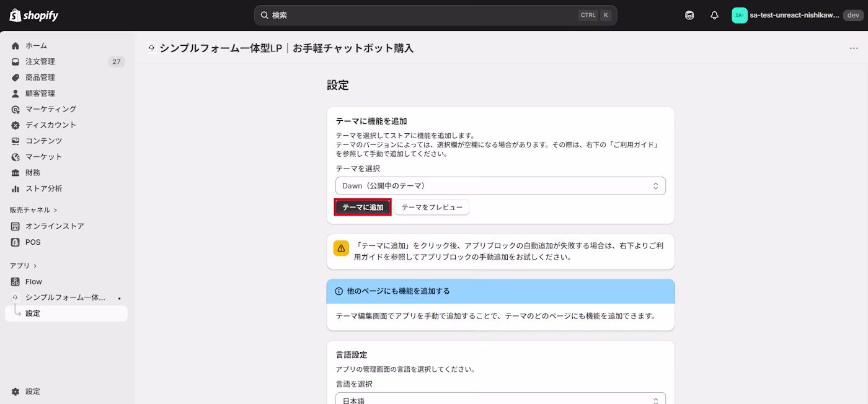The image size is (868, 404).
Task: Open コンテンツ menu item
Action: [x=44, y=141]
